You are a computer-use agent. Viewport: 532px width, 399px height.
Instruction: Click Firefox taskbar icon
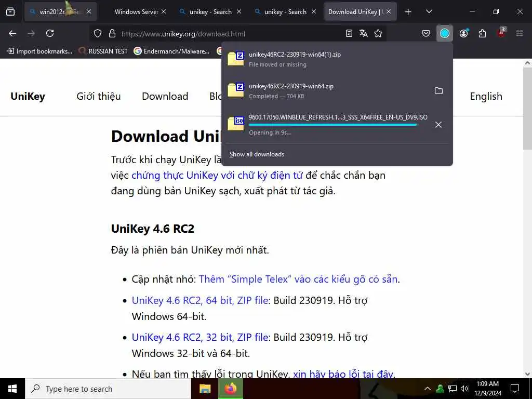tap(230, 389)
